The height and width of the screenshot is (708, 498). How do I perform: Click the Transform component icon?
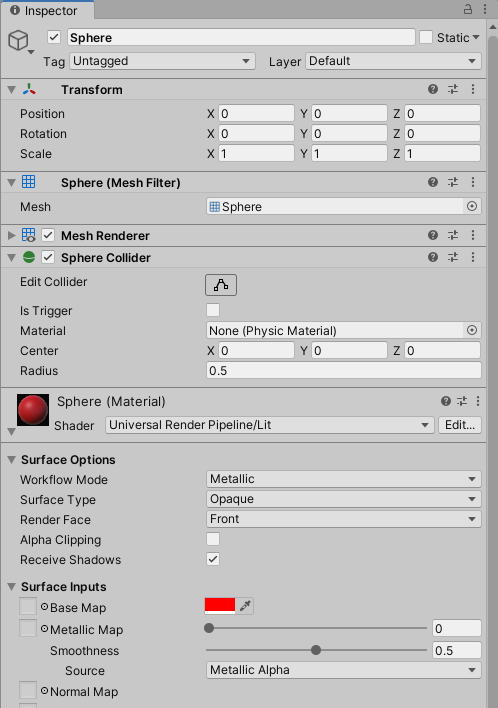[x=29, y=89]
